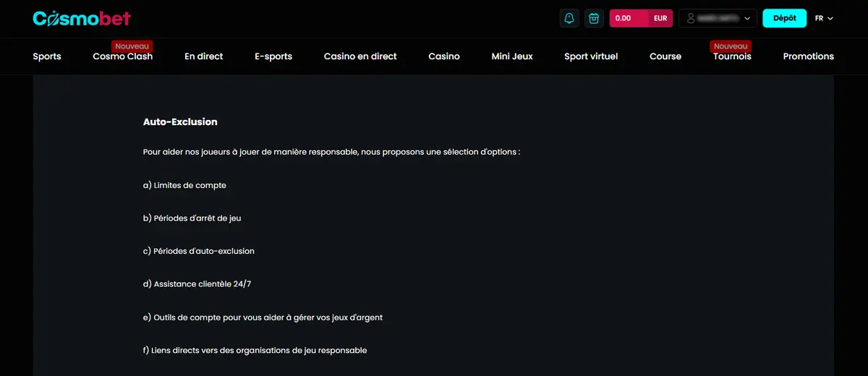Open the Tournois section
This screenshot has width=868, height=376.
[732, 56]
